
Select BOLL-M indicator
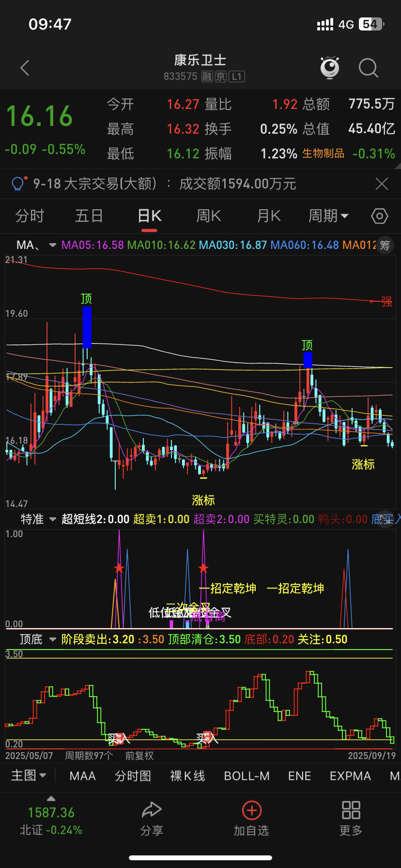pos(247,776)
